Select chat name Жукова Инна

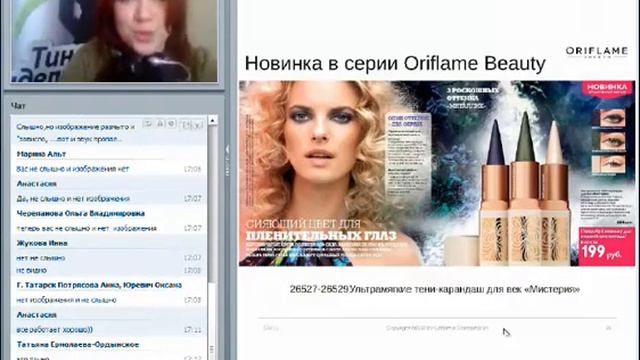42,243
